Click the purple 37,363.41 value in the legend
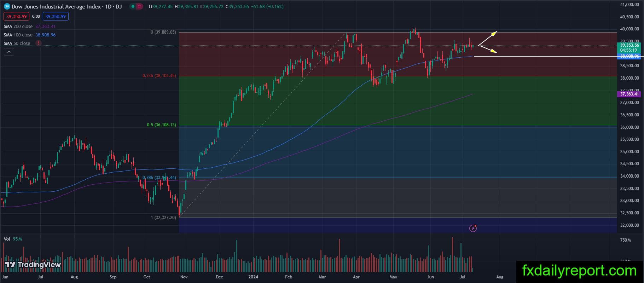This screenshot has height=283, width=644. click(45, 26)
